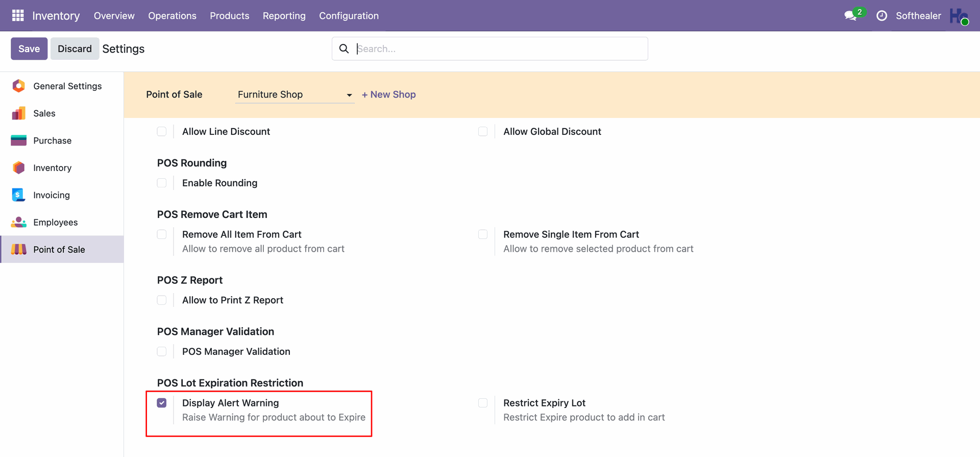Enable the Allow Line Discount checkbox
This screenshot has width=980, height=457.
(x=162, y=131)
